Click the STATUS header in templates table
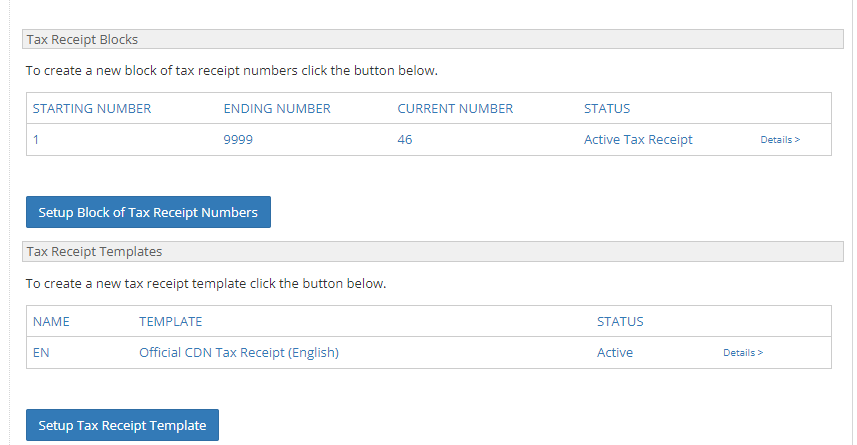The image size is (857, 445). click(x=620, y=321)
